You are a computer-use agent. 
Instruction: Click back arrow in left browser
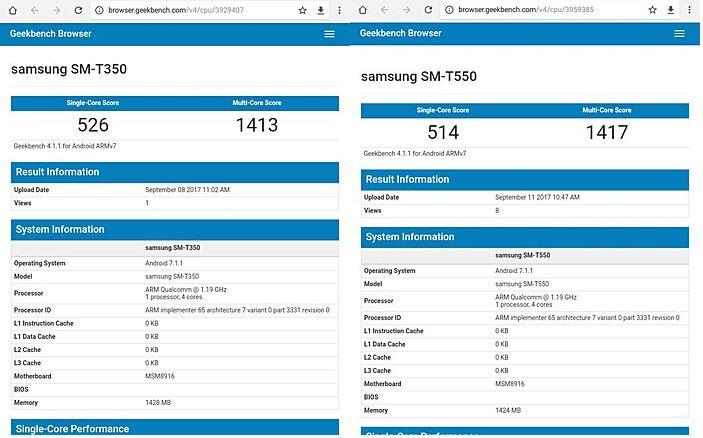(35, 10)
